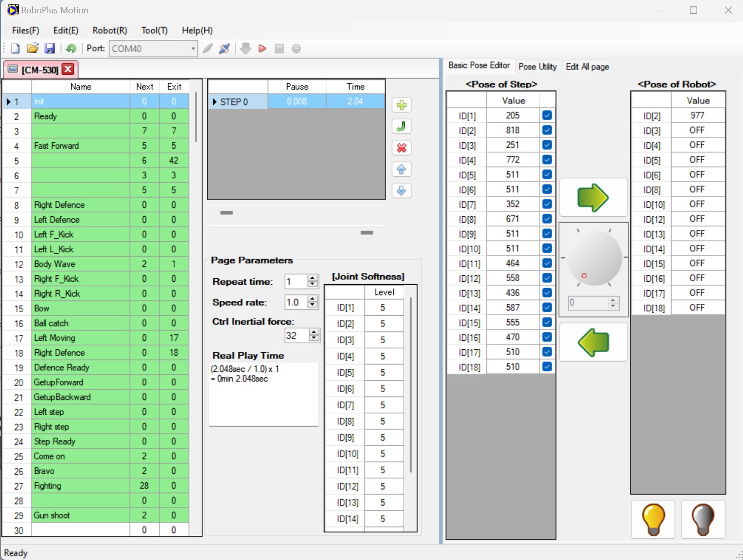This screenshot has height=560, width=743.
Task: Open the Port COM40 dropdown
Action: (193, 48)
